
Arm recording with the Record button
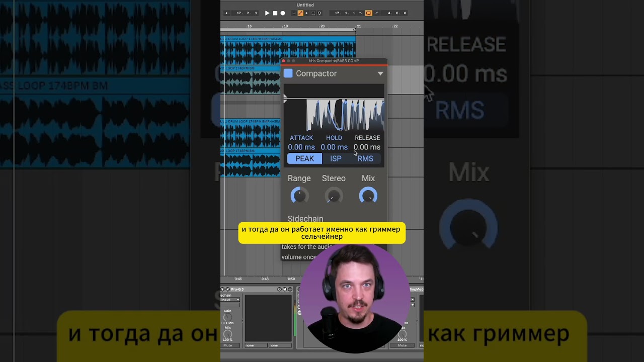click(283, 13)
